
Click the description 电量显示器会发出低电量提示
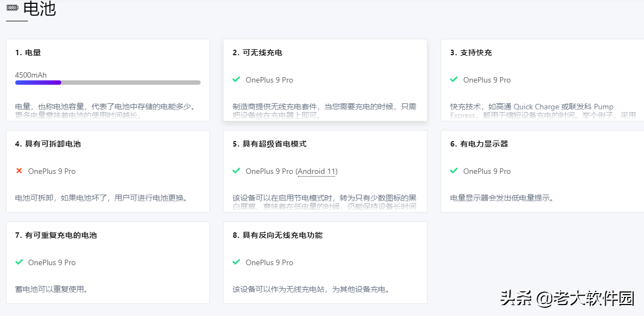click(502, 198)
